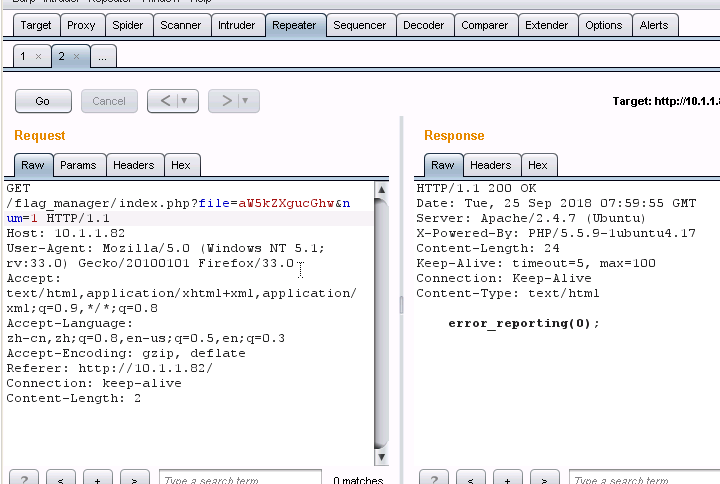The image size is (720, 484).
Task: Switch to the Response Hex tab
Action: coord(538,165)
